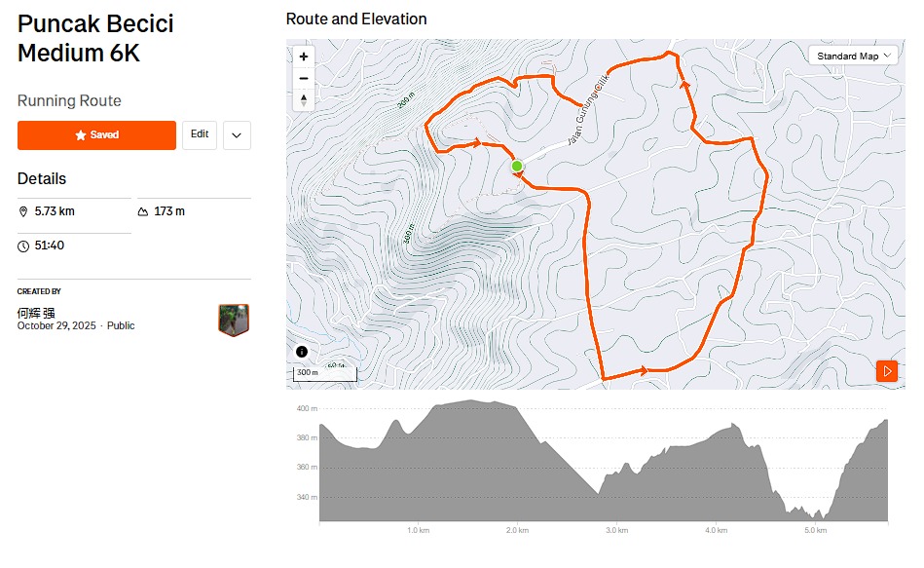Click the green route start marker
Screen dimensions: 924x568
click(x=517, y=167)
